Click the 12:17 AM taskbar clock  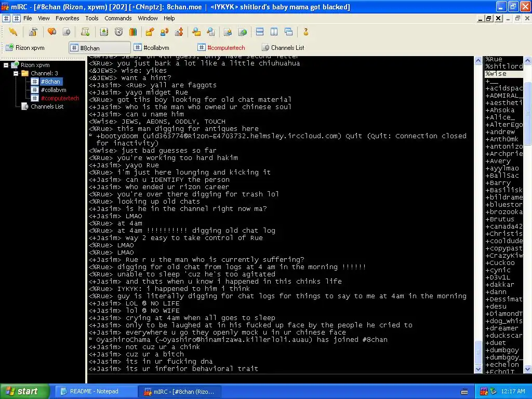[513, 392]
